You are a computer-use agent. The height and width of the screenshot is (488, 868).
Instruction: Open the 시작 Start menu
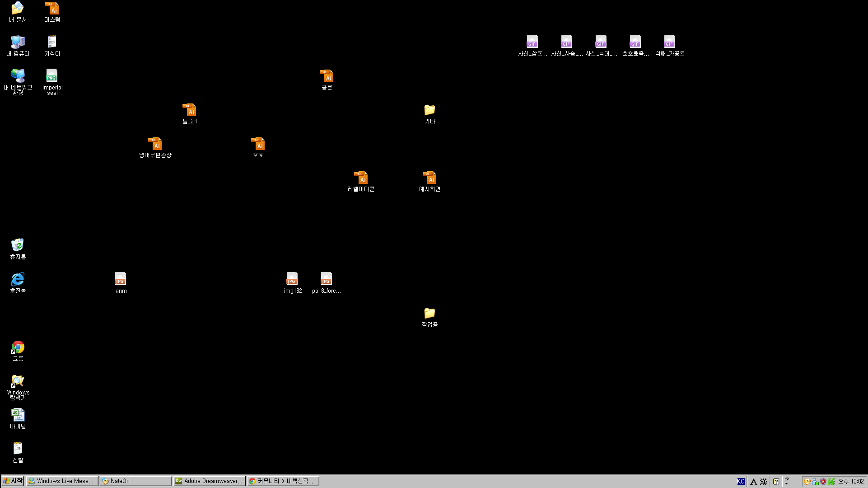[13, 481]
